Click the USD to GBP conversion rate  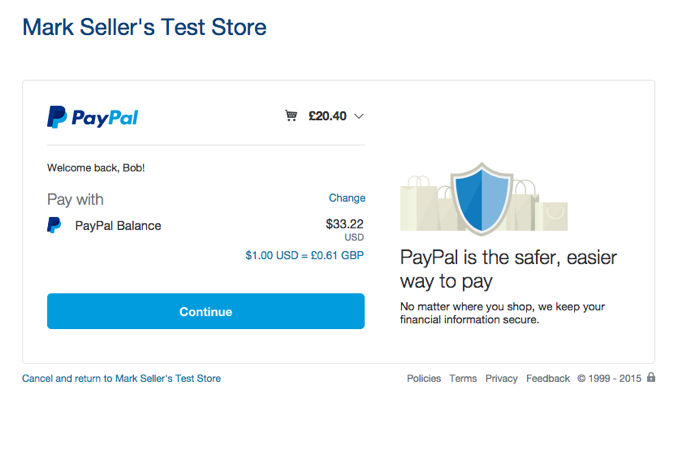[305, 255]
